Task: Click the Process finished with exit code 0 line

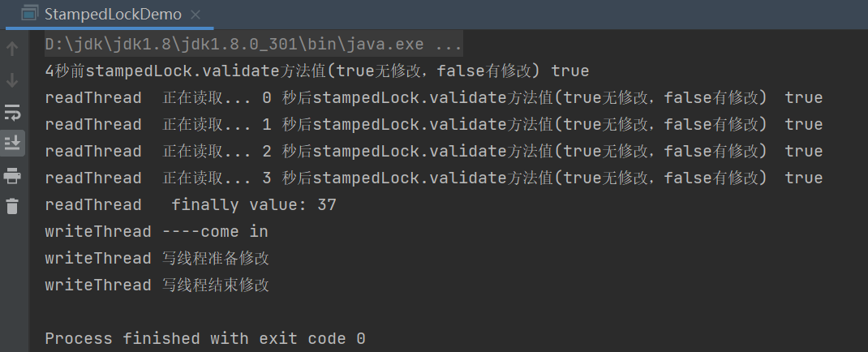Action: tap(204, 338)
